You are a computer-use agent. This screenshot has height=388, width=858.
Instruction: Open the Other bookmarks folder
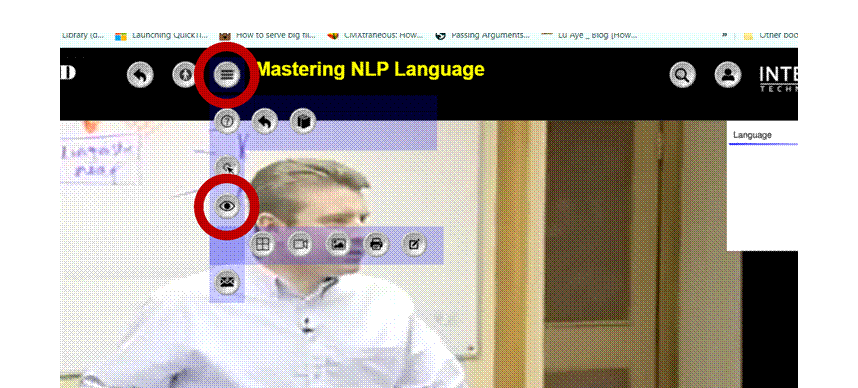pyautogui.click(x=771, y=36)
